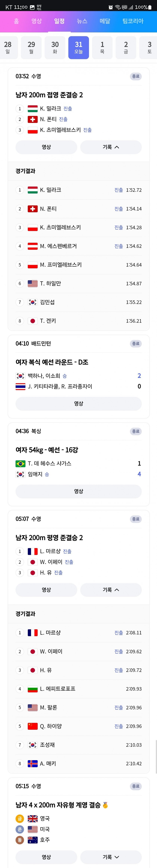The width and height of the screenshot is (157, 868).
Task: Click the Hungary flag next to K. 밀라크 result
Action: pos(33,190)
